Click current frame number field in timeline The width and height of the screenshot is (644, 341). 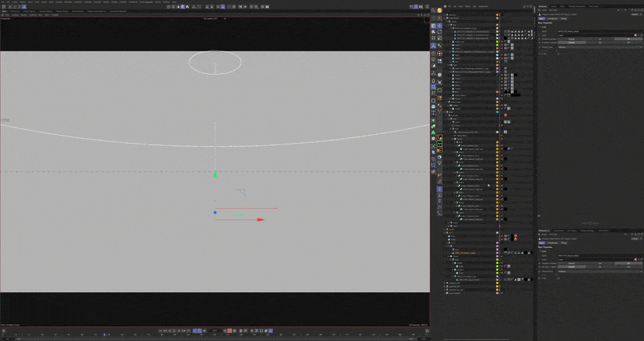(x=215, y=331)
